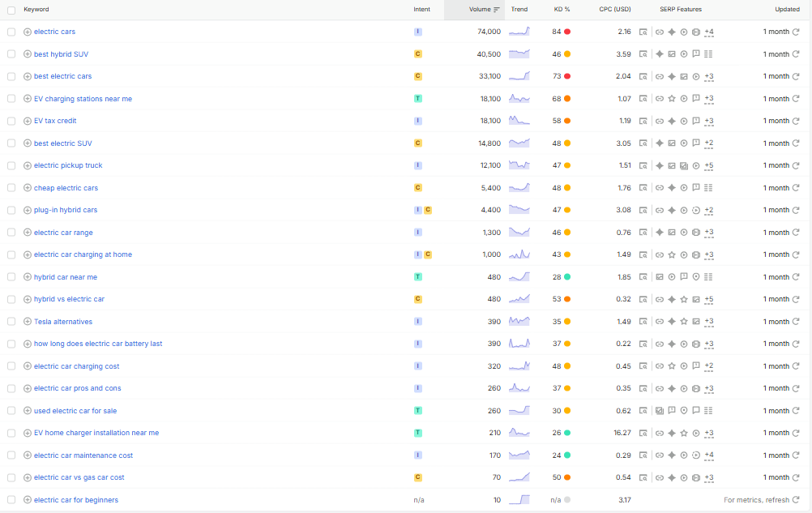Select the best electric cars row checkbox
Image resolution: width=812 pixels, height=513 pixels.
[11, 76]
